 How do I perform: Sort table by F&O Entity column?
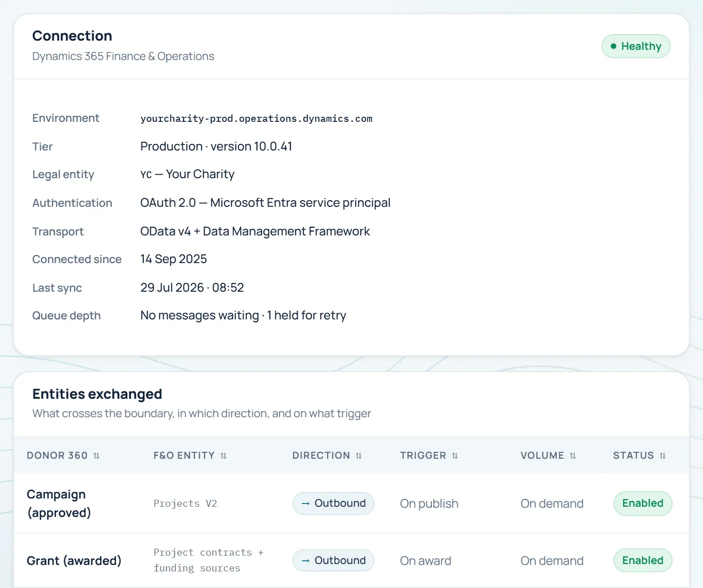[190, 456]
